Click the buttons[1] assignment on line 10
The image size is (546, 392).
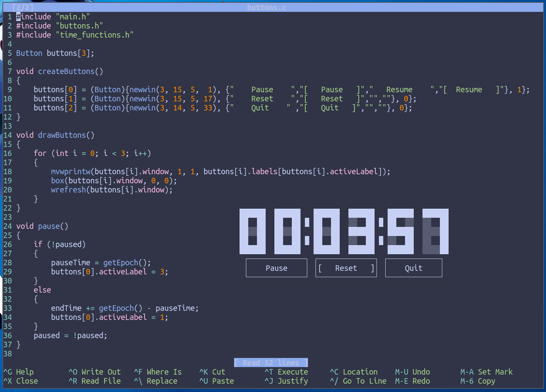point(225,99)
